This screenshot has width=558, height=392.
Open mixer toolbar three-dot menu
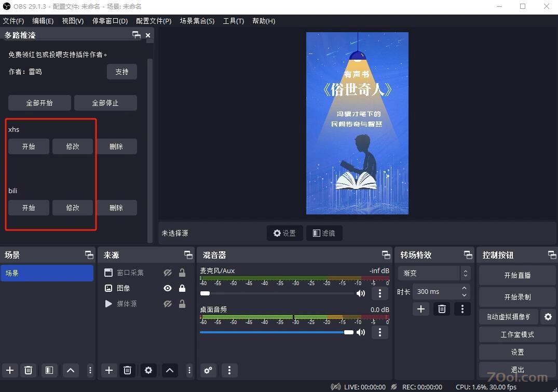pos(229,370)
